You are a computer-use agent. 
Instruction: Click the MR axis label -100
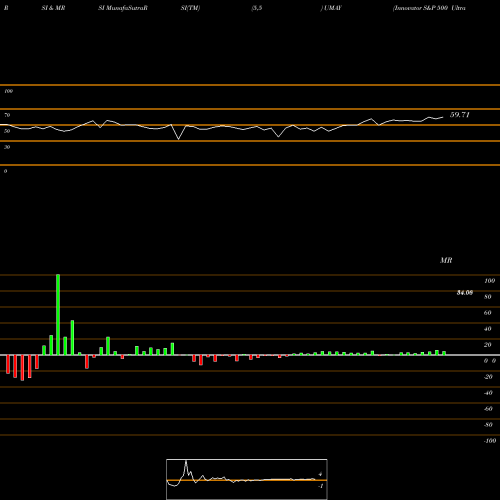[x=490, y=441]
